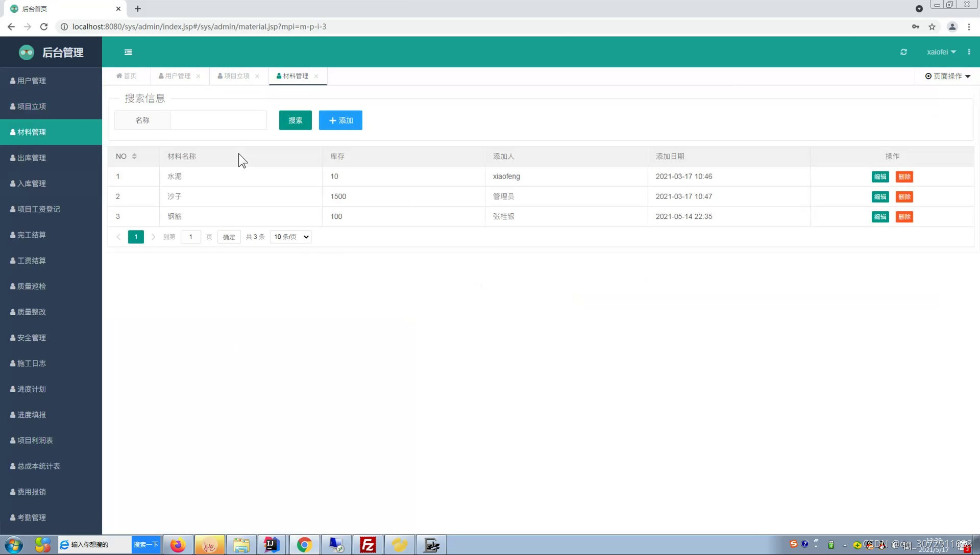The width and height of the screenshot is (980, 555).
Task: Close the 用户管理 tab
Action: click(x=198, y=76)
